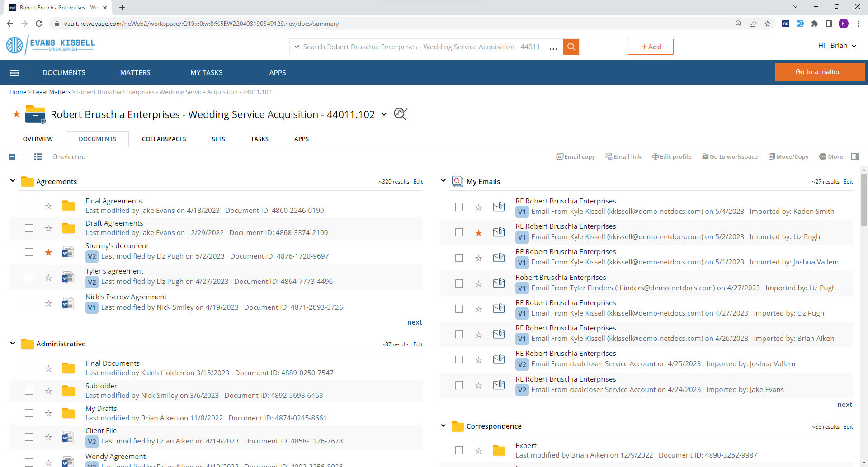868x467 pixels.
Task: Collapse the Agreements section
Action: point(13,181)
